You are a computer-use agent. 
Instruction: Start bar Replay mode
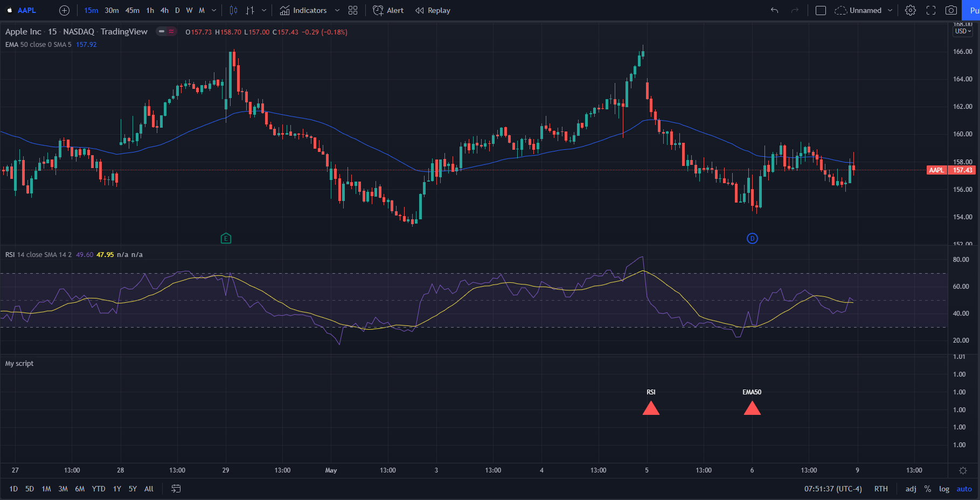tap(433, 10)
